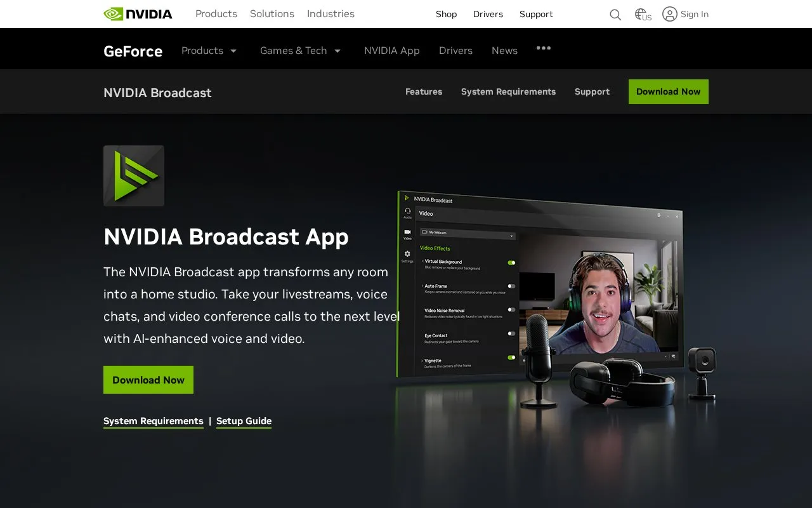Open My Webcam source dropdown
The height and width of the screenshot is (508, 812).
point(468,234)
